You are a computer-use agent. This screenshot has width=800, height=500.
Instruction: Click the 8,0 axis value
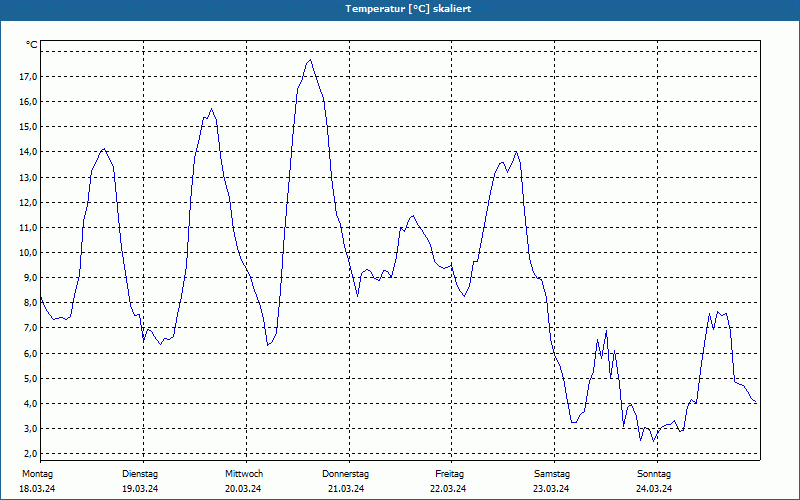pos(30,303)
